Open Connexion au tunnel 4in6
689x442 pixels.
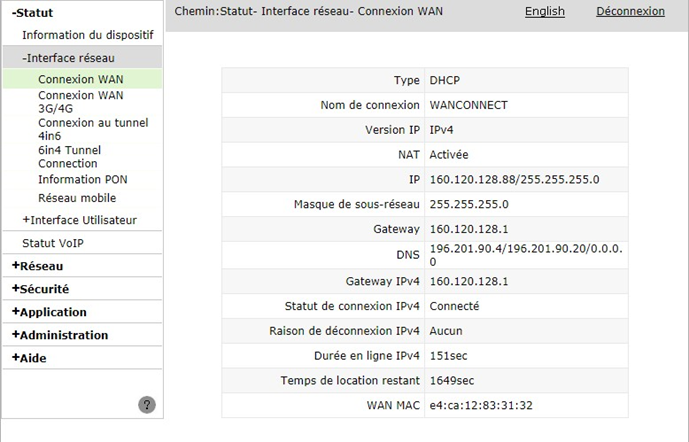click(92, 129)
